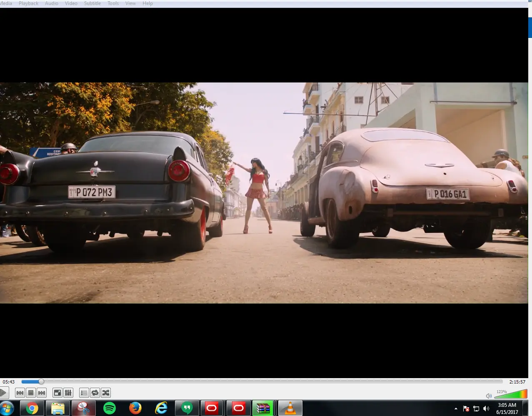Open the Windows Start menu

point(7,409)
